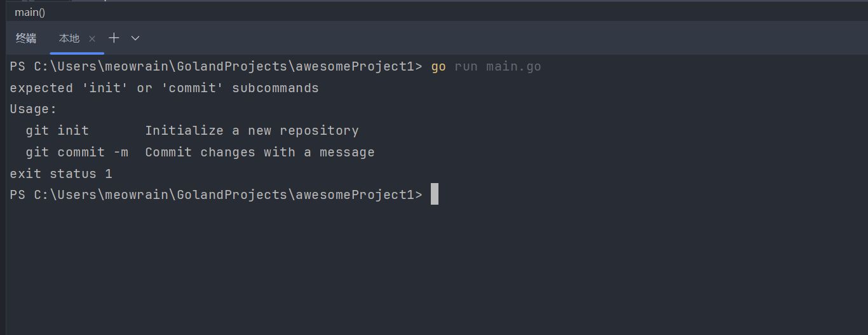Viewport: 868px width, 335px height.
Task: Click "main.go" in the run command
Action: click(513, 67)
